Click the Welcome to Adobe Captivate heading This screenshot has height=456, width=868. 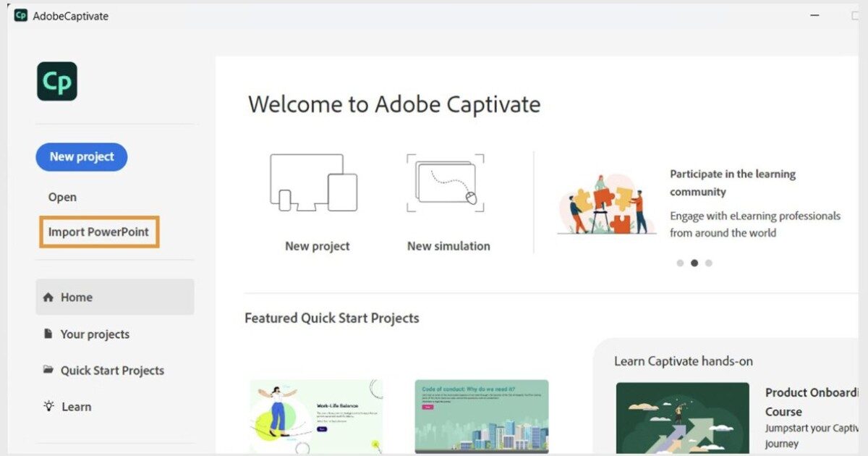[x=394, y=104]
